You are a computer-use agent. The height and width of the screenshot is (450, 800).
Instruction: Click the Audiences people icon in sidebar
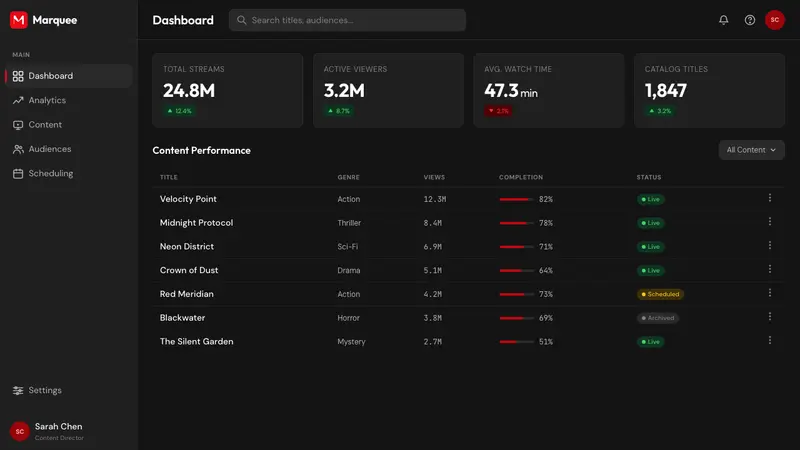point(18,149)
